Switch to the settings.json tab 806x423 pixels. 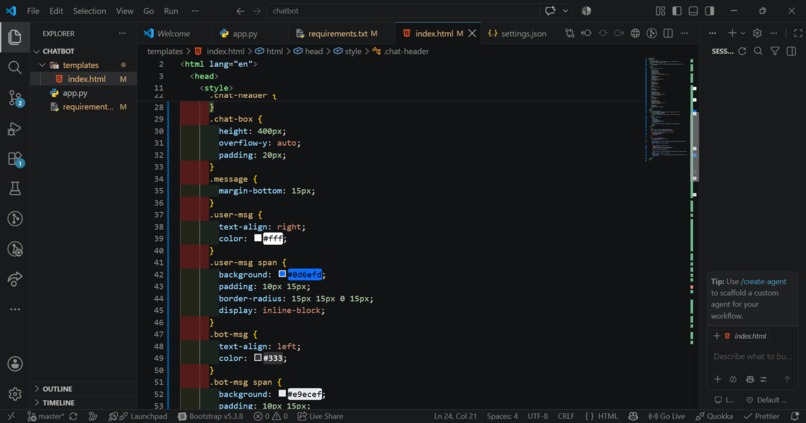[518, 33]
